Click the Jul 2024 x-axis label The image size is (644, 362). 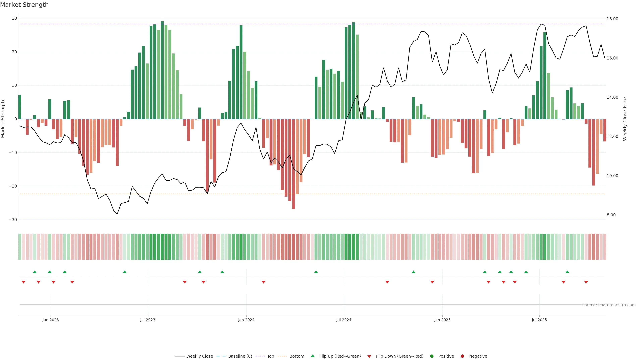pos(343,320)
